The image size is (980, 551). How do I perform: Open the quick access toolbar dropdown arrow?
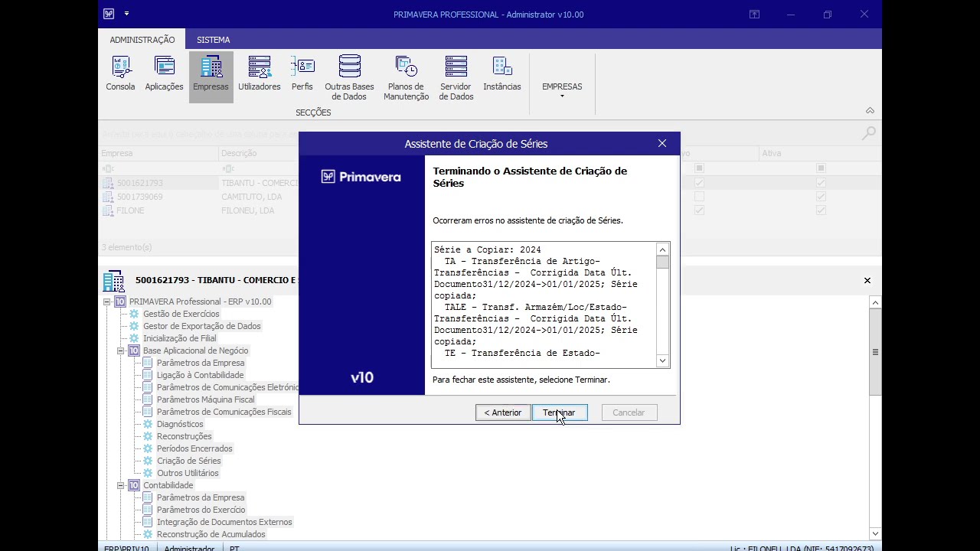(126, 14)
